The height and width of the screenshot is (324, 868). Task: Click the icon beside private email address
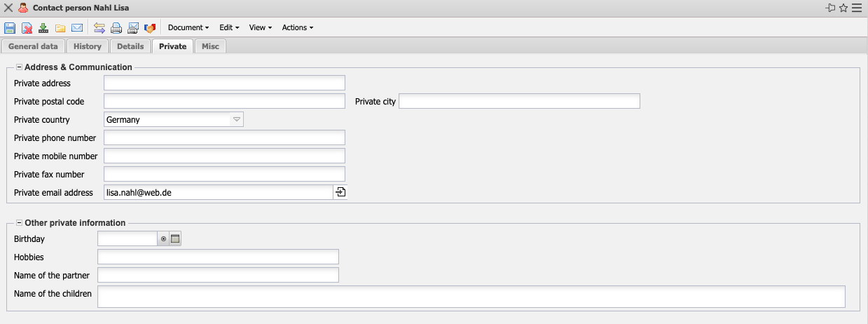click(x=340, y=192)
